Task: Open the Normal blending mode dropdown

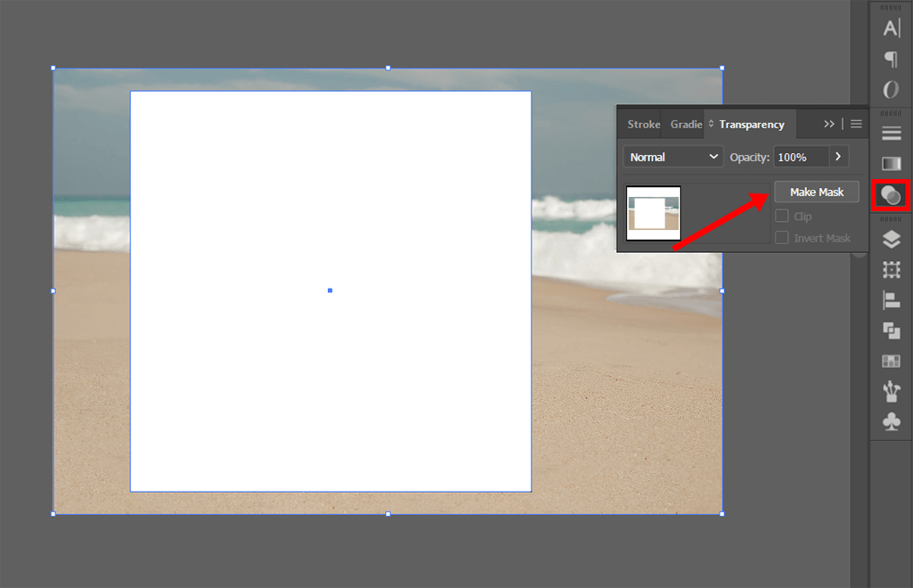Action: coord(672,156)
